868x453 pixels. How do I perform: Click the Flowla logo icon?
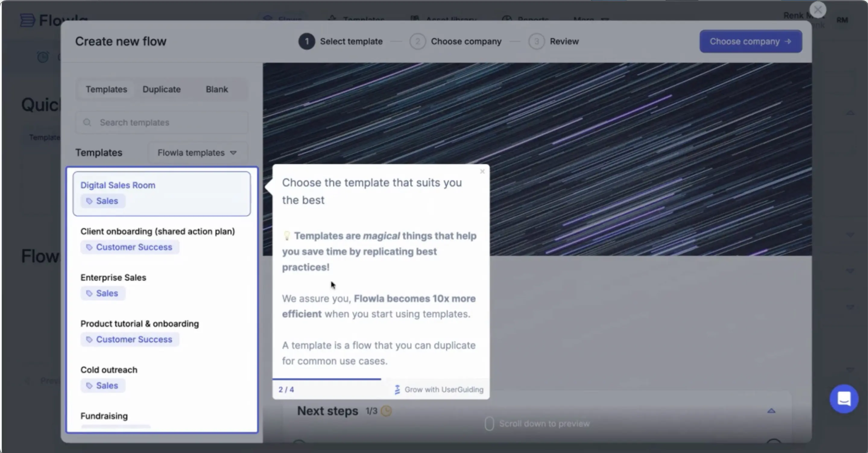tap(27, 20)
